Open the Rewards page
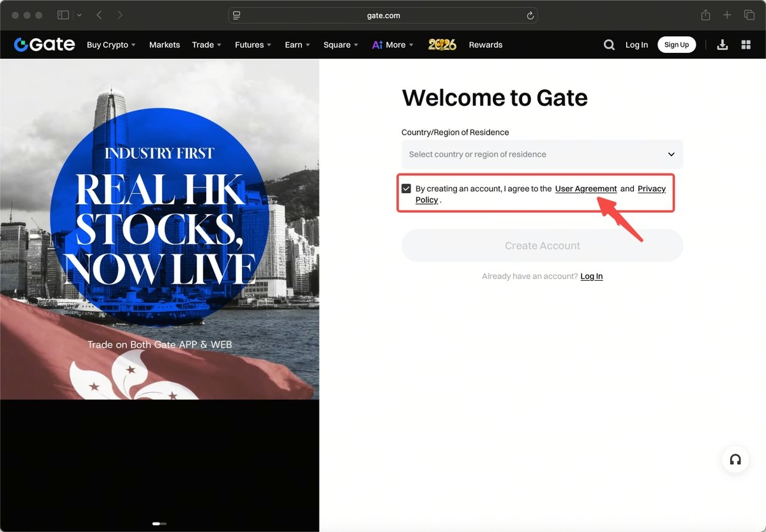The height and width of the screenshot is (532, 766). click(486, 45)
